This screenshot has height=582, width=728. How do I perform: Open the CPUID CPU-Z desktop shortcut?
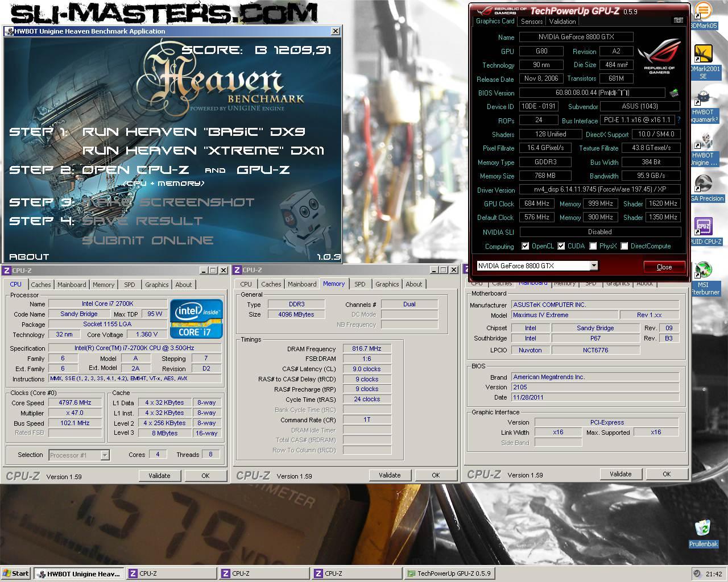(705, 231)
